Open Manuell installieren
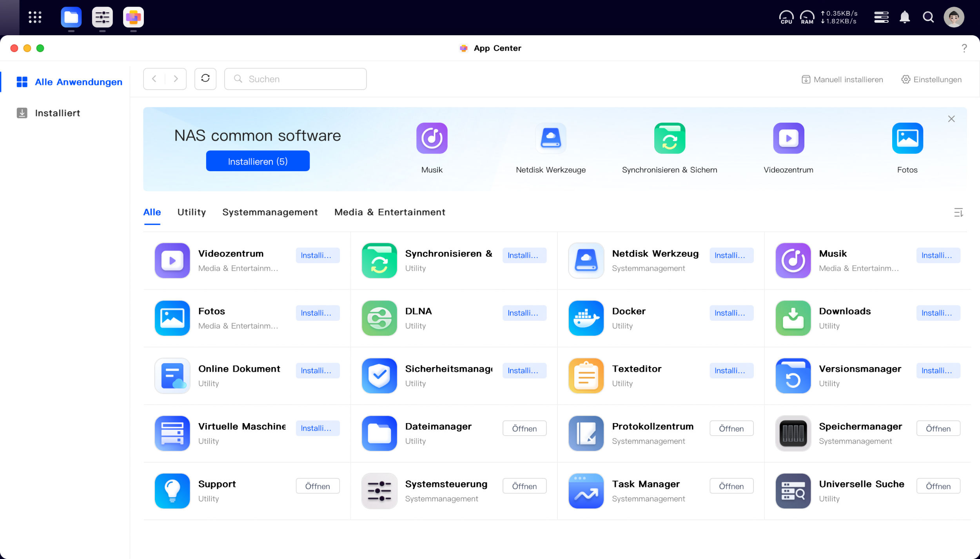Screen dimensions: 980x559 pyautogui.click(x=842, y=80)
